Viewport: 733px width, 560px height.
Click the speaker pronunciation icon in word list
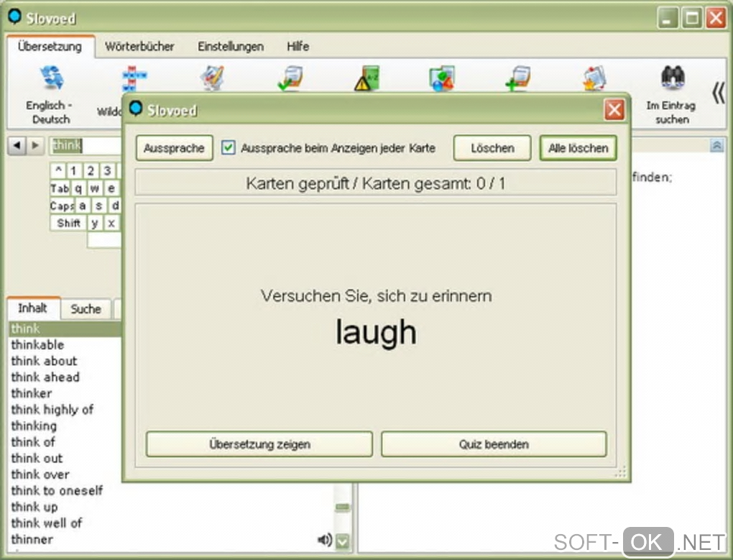[324, 540]
